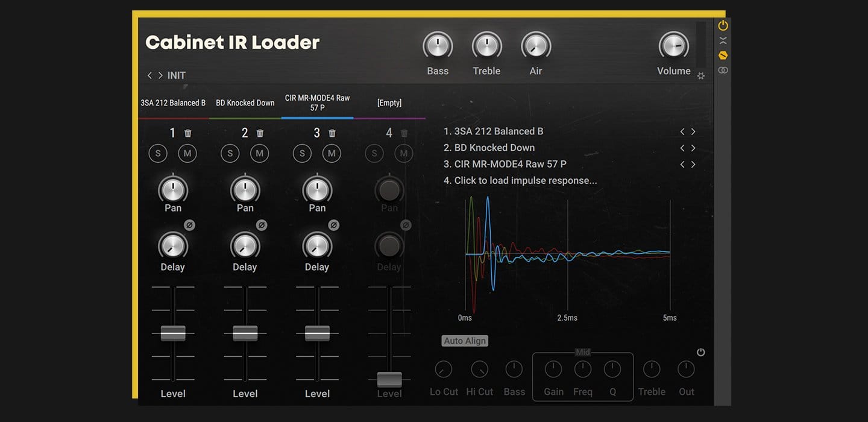Load next IR for BD Knocked Down

[x=693, y=148]
